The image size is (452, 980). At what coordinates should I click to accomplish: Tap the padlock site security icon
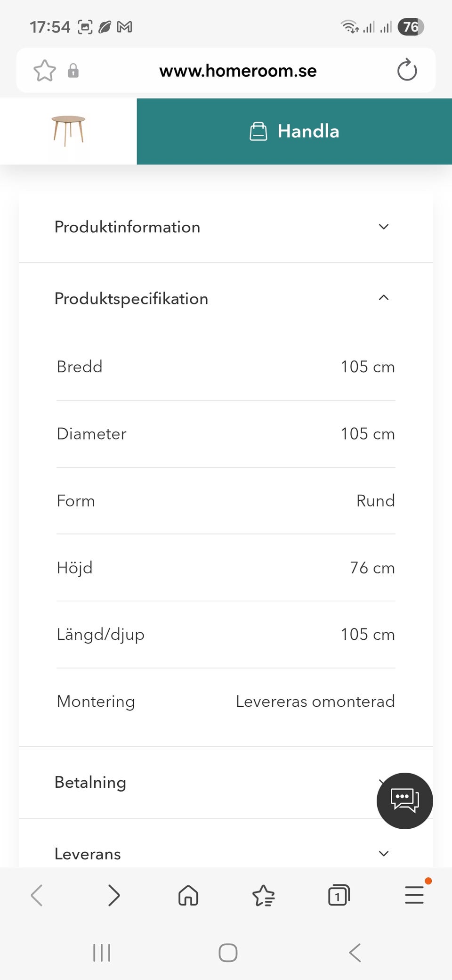coord(73,71)
